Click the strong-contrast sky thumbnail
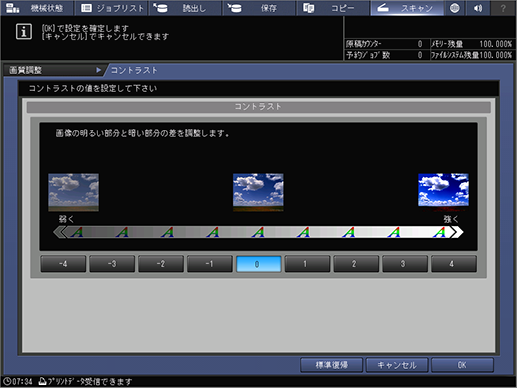This screenshot has width=517, height=388. click(443, 192)
